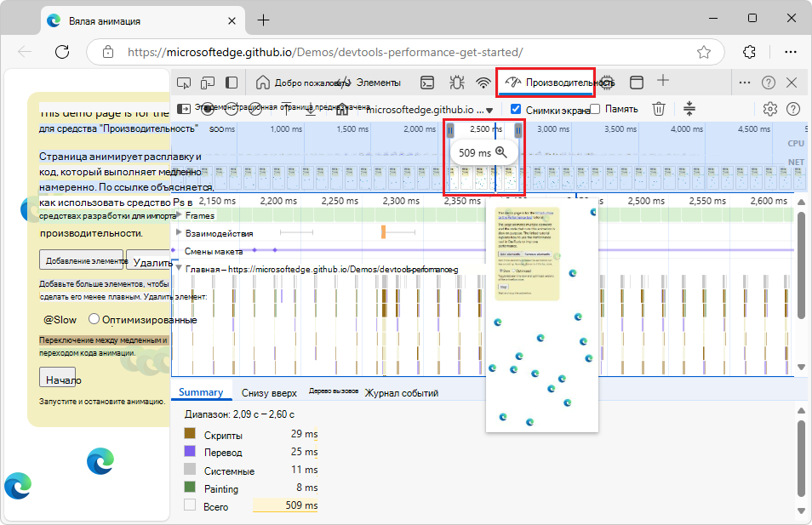This screenshot has width=812, height=525.
Task: Open the Журнал событий tab
Action: 401,393
